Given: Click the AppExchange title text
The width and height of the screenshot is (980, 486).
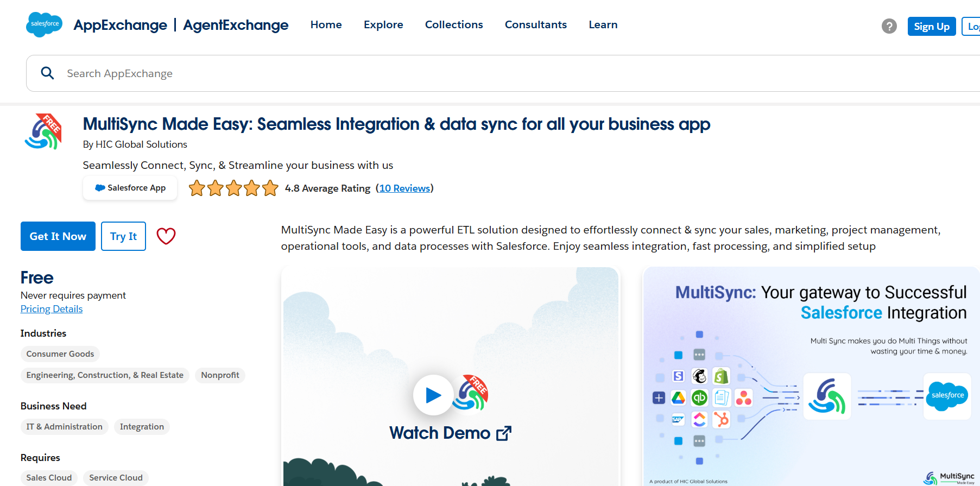Looking at the screenshot, I should [121, 25].
